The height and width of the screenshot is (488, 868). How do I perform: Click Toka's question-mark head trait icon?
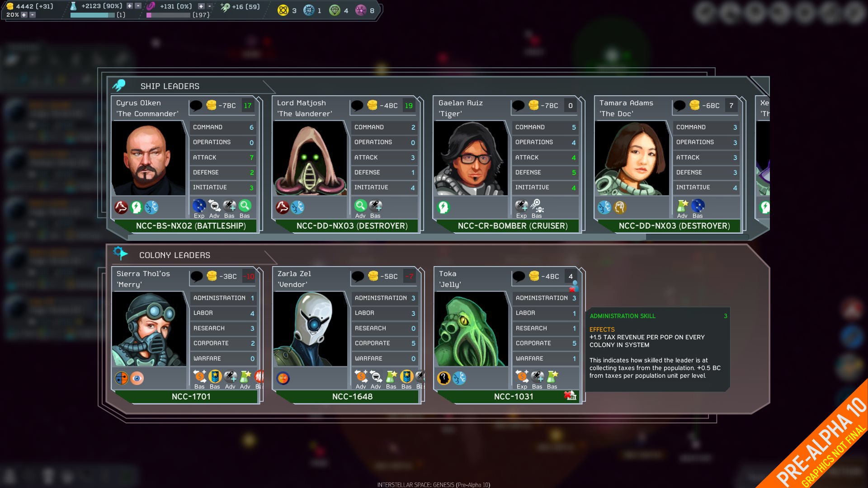point(444,378)
